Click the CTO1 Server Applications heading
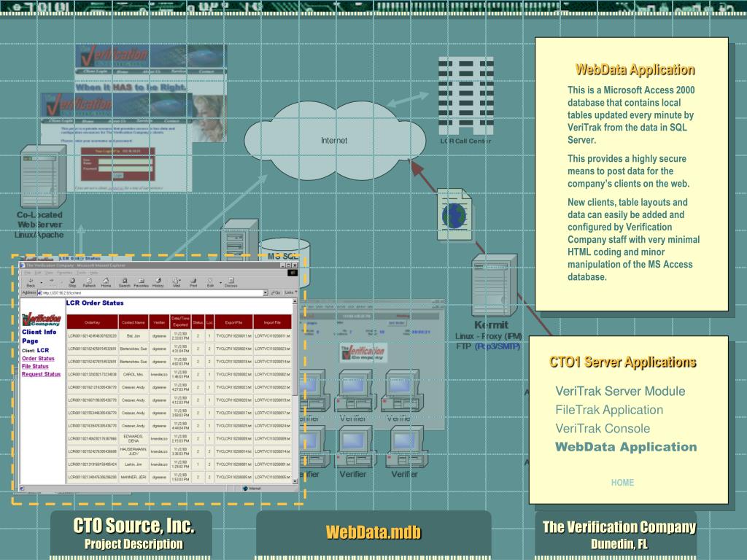The image size is (747, 560). [622, 362]
